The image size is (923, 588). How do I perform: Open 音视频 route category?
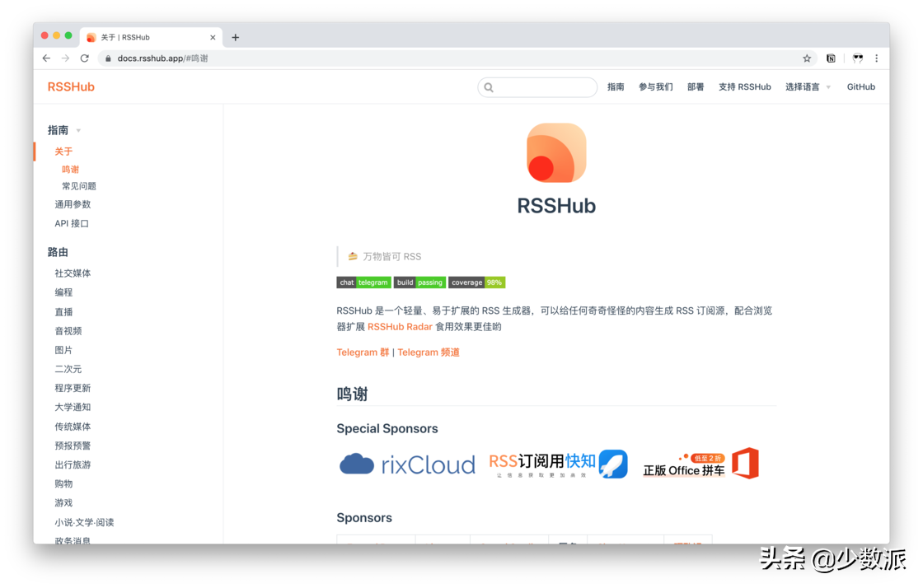point(68,331)
